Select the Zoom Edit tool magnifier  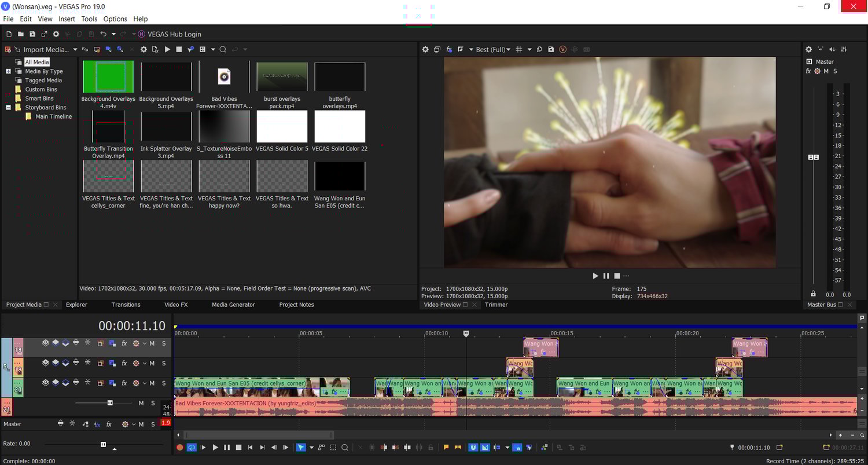[x=345, y=448]
